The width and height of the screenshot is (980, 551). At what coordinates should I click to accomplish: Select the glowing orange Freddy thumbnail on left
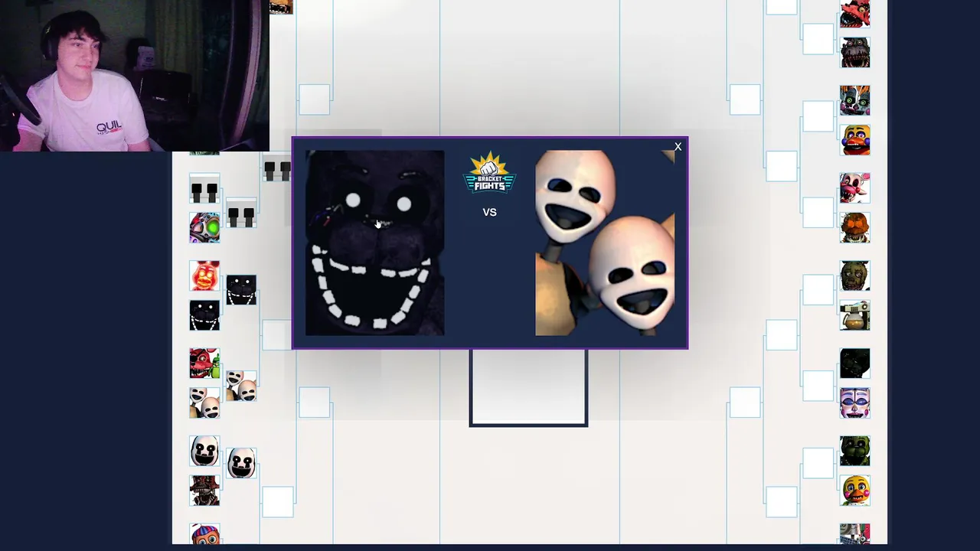coord(204,275)
